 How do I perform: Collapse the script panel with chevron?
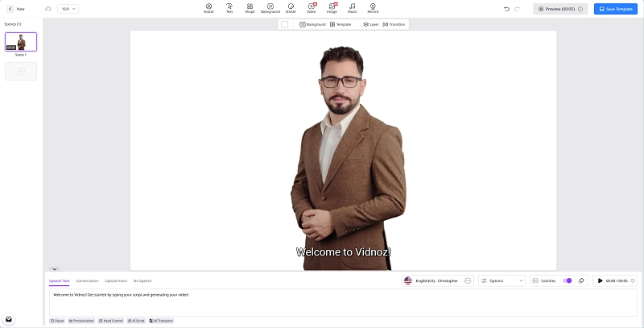pos(54,268)
